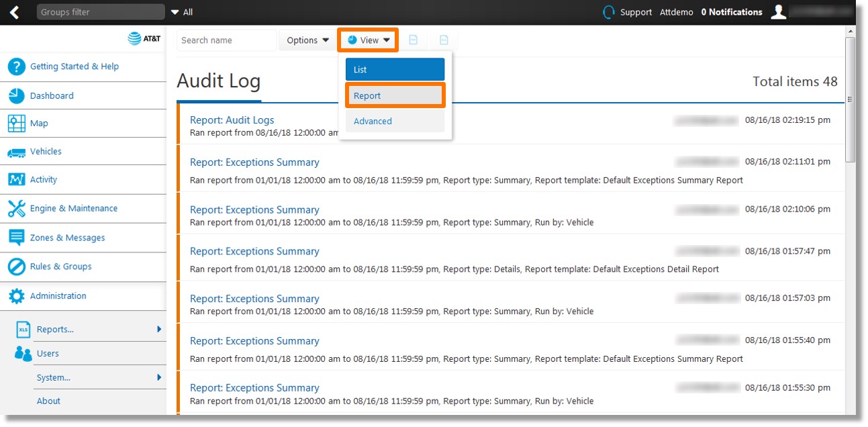Choose Advanced in the View menu
Image resolution: width=868 pixels, height=427 pixels.
tap(395, 122)
